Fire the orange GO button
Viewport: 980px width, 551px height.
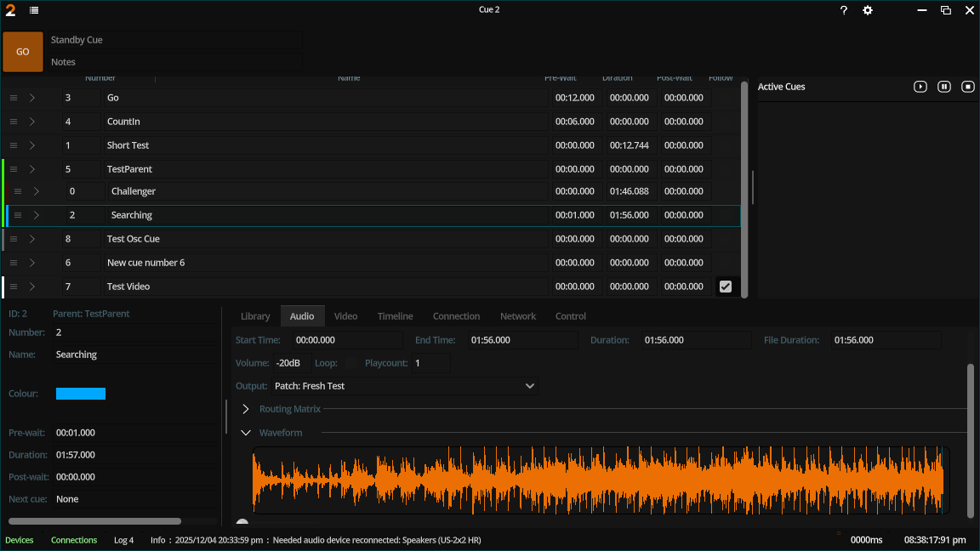click(x=23, y=52)
